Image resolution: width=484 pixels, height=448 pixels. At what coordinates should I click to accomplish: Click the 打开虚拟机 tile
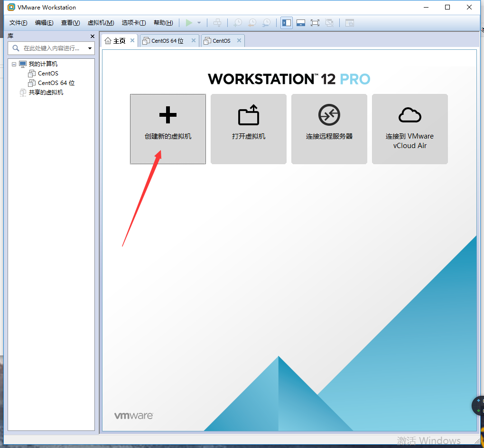[249, 129]
